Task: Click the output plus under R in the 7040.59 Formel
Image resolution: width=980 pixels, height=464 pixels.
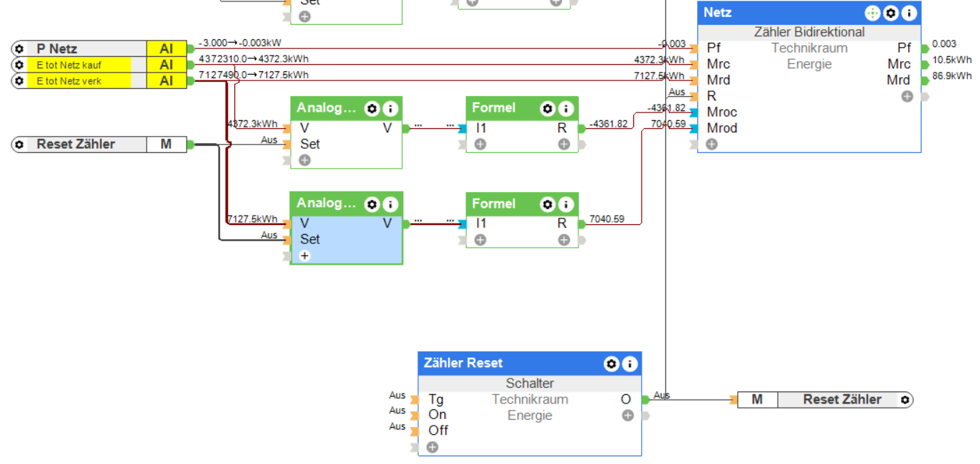Action: [x=564, y=240]
